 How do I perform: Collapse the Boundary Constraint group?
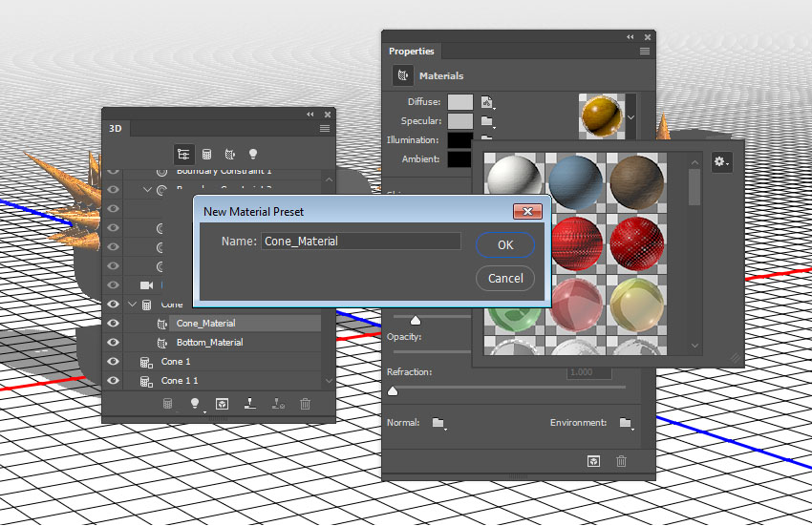coord(147,190)
